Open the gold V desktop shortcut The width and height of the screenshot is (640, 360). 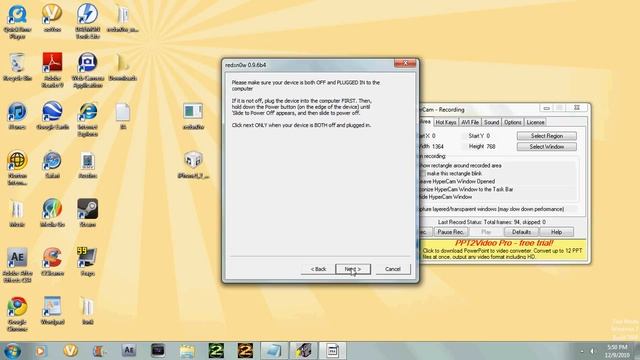pyautogui.click(x=52, y=19)
